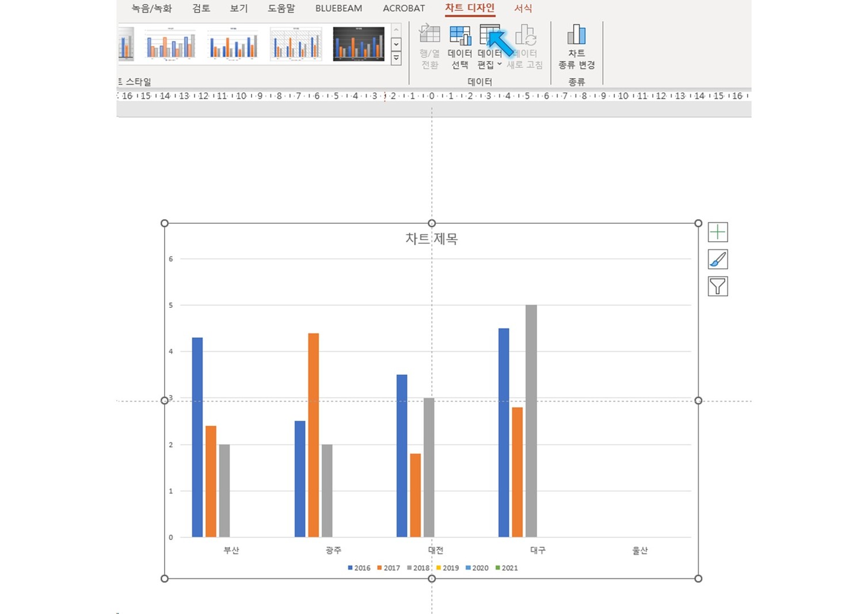Image resolution: width=868 pixels, height=614 pixels.
Task: Apply the gradient outlined-bar chart style thumbnail
Action: 170,44
